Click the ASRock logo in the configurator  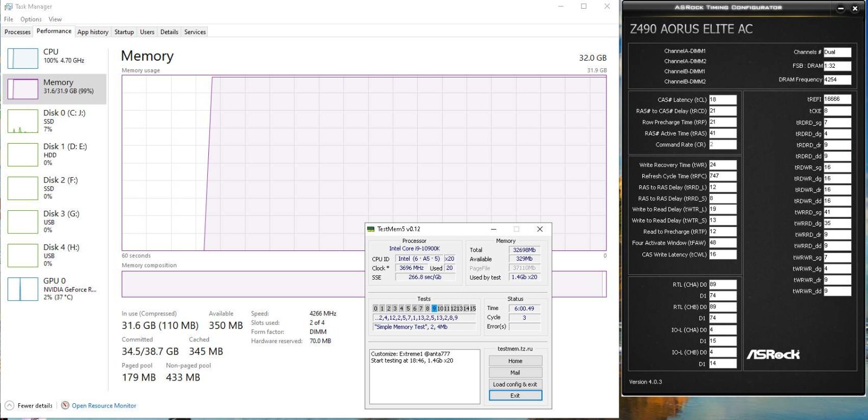coord(773,354)
